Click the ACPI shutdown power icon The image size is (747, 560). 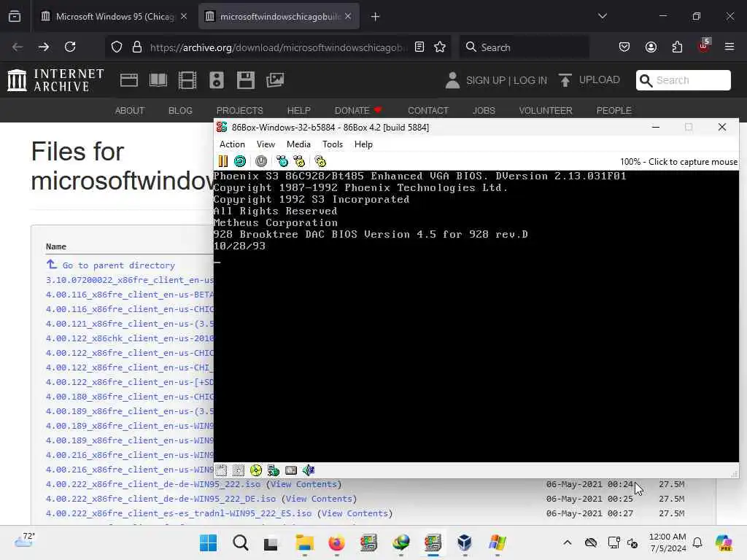pos(261,161)
